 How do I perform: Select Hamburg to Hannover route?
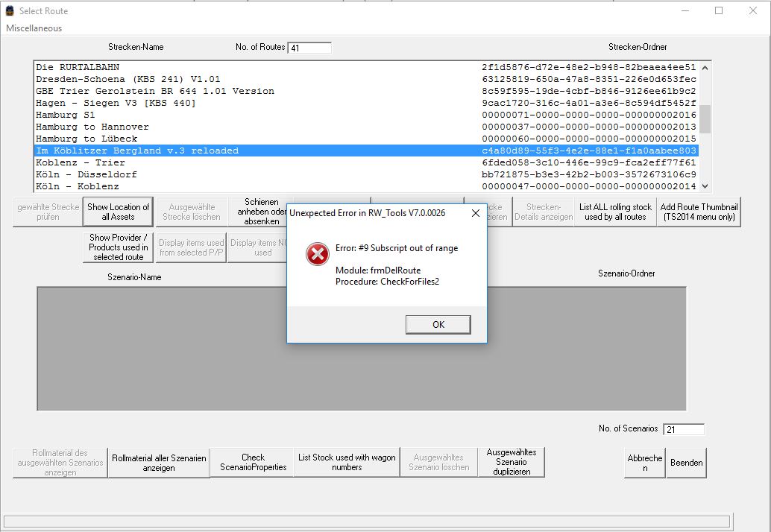tap(366, 127)
